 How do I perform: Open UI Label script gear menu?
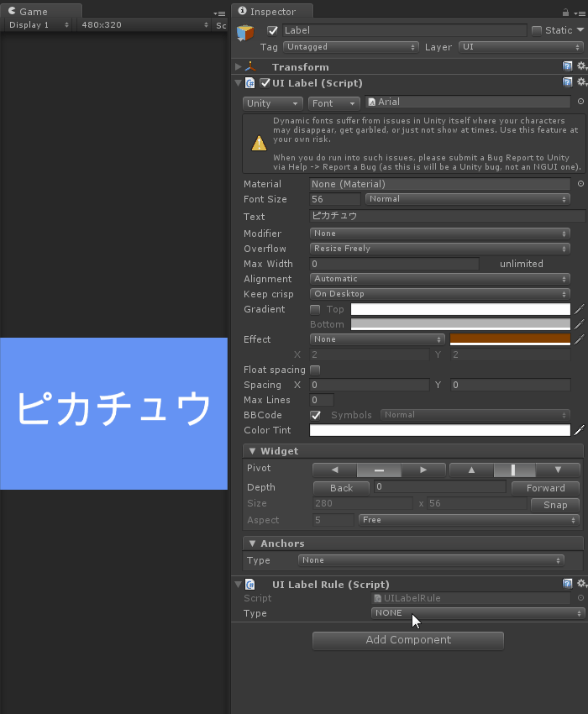coord(581,82)
